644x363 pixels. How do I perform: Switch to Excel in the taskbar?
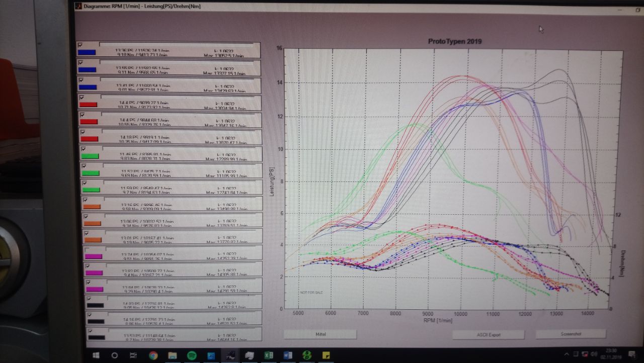pyautogui.click(x=269, y=355)
